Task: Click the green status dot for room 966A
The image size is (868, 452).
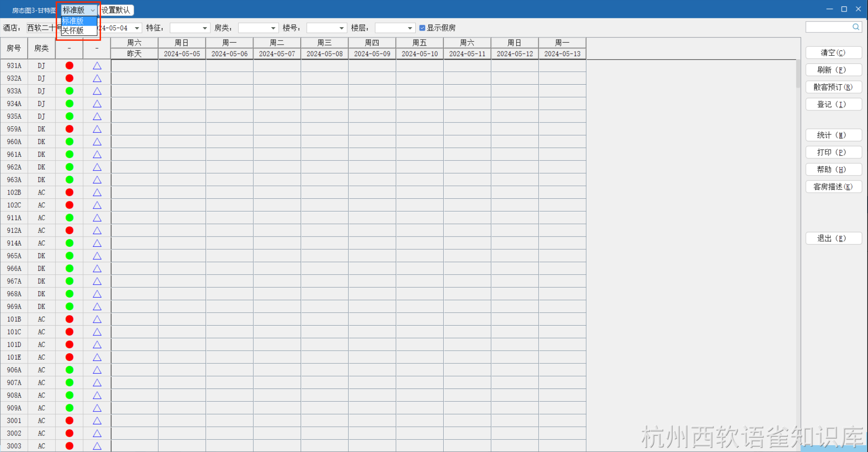Action: pyautogui.click(x=69, y=269)
